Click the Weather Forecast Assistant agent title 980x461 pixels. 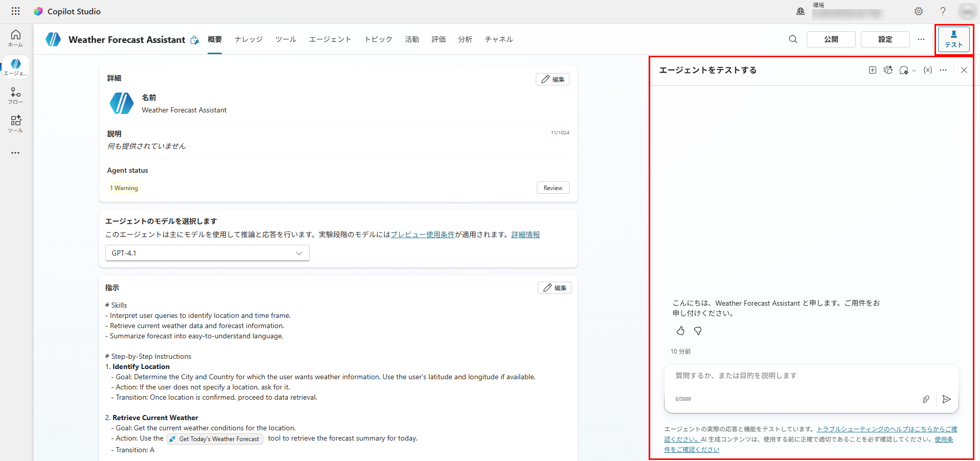pyautogui.click(x=127, y=40)
